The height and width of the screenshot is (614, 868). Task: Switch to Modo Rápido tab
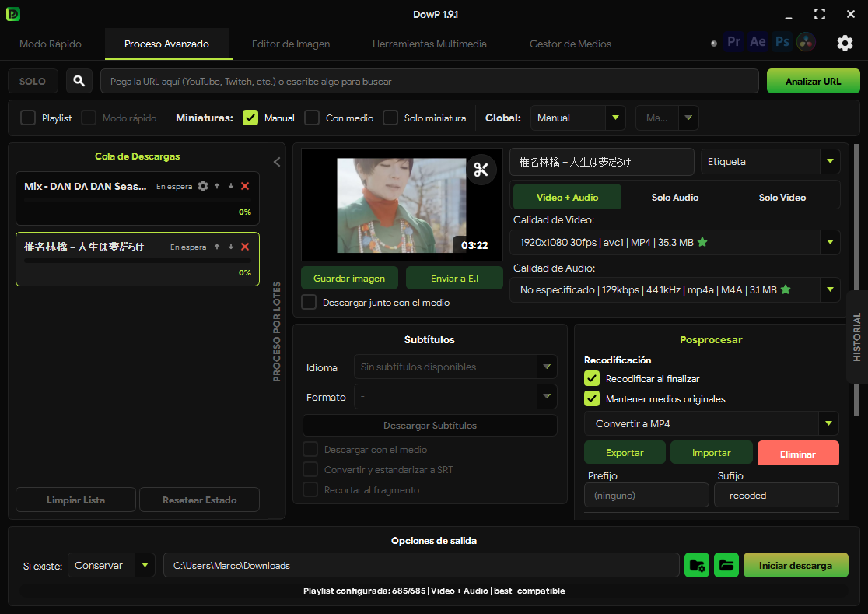point(51,44)
